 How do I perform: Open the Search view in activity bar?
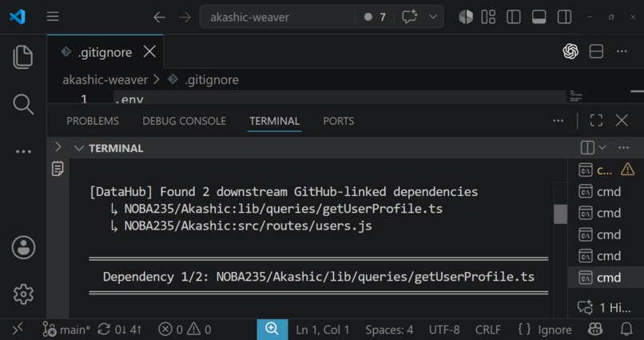[x=23, y=104]
